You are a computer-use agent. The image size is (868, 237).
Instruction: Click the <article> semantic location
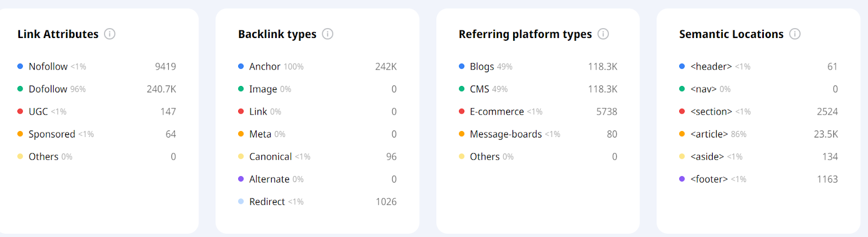[709, 134]
